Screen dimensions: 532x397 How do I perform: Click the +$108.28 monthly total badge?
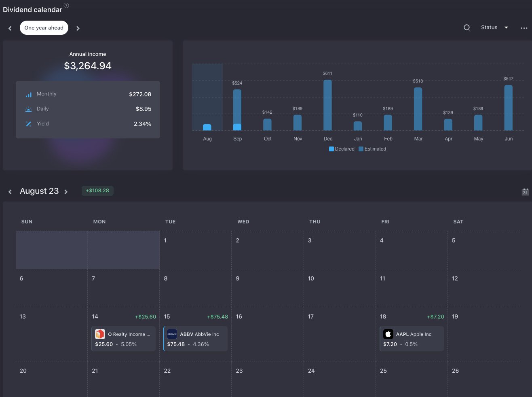point(97,191)
